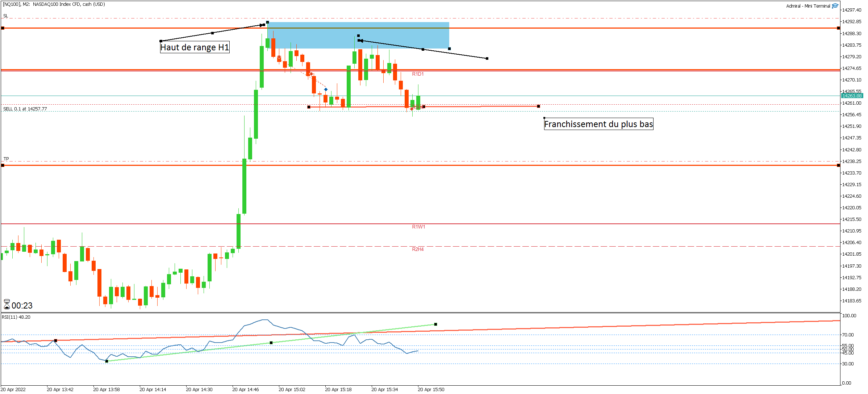Click the SELL 0.1 at 14257.77 order label

point(25,109)
